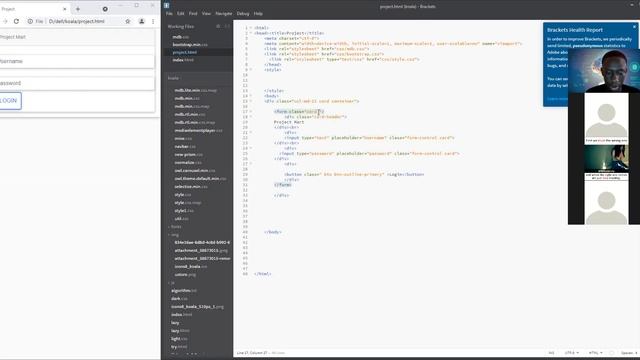Open dark.css in file tree
The image size is (640, 360).
click(179, 299)
